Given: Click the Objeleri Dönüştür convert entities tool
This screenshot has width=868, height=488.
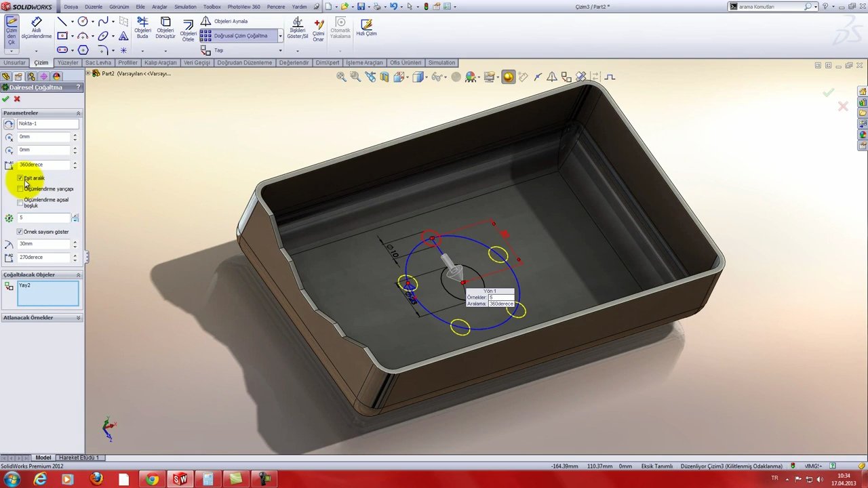Looking at the screenshot, I should pos(165,28).
